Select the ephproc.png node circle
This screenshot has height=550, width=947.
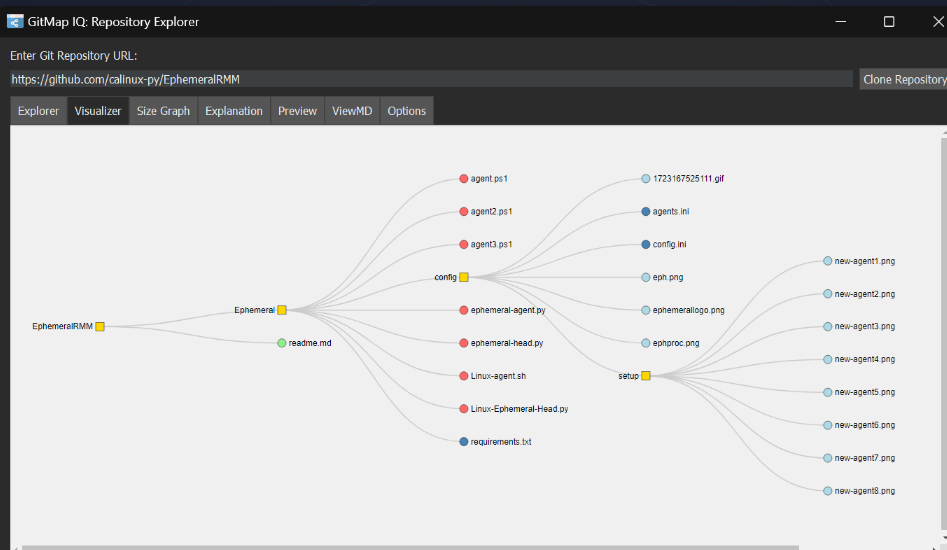pyautogui.click(x=646, y=343)
